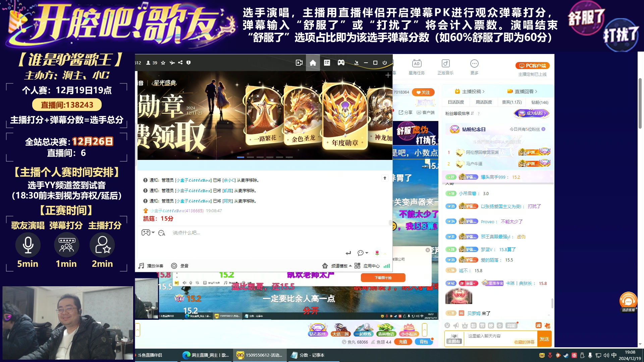This screenshot has width=644, height=362.
Task: Open the list panel icon in the YY toolbar
Action: pyautogui.click(x=327, y=63)
